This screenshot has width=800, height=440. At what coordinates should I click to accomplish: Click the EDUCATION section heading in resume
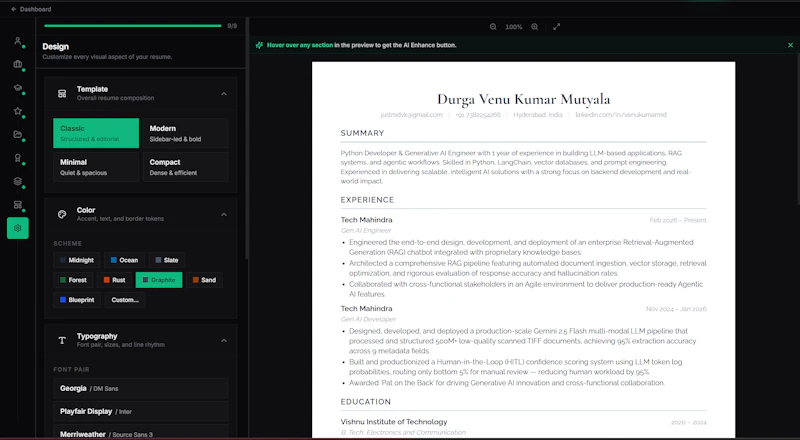point(366,402)
